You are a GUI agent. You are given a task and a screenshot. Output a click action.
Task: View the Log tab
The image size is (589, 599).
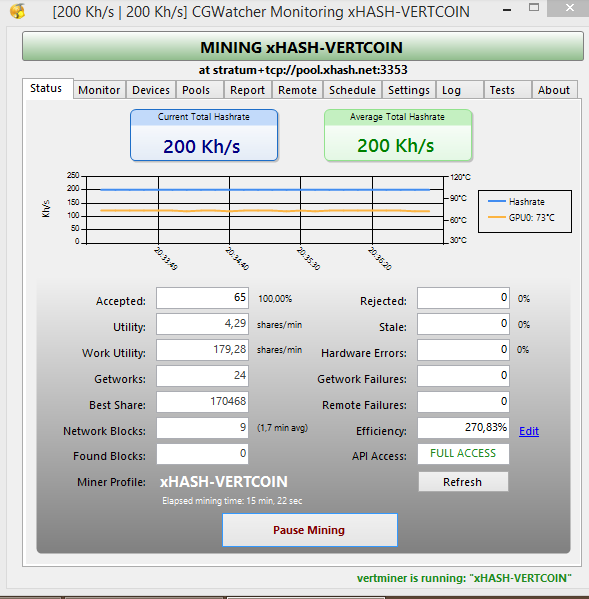460,90
